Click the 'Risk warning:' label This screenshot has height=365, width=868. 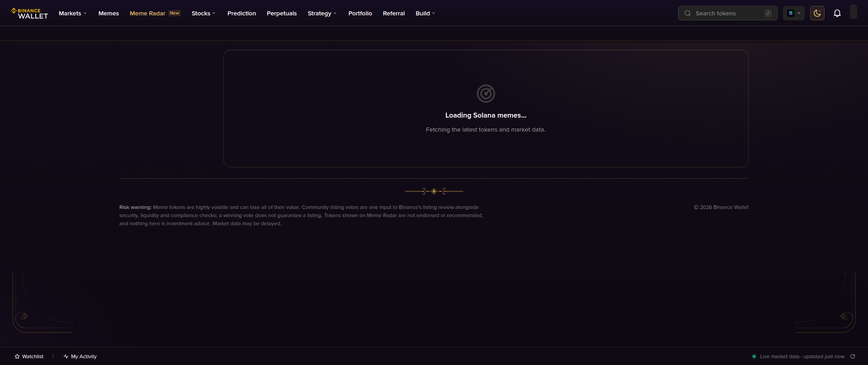pyautogui.click(x=135, y=207)
